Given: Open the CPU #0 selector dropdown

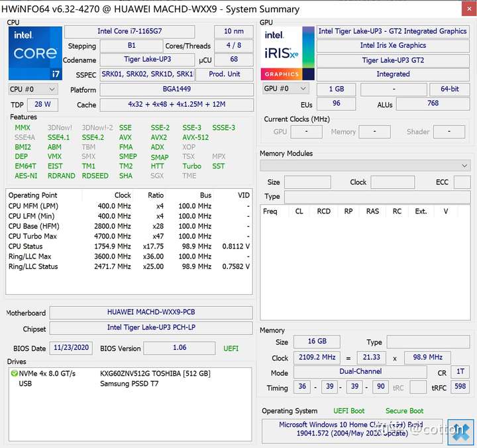Looking at the screenshot, I should [32, 89].
